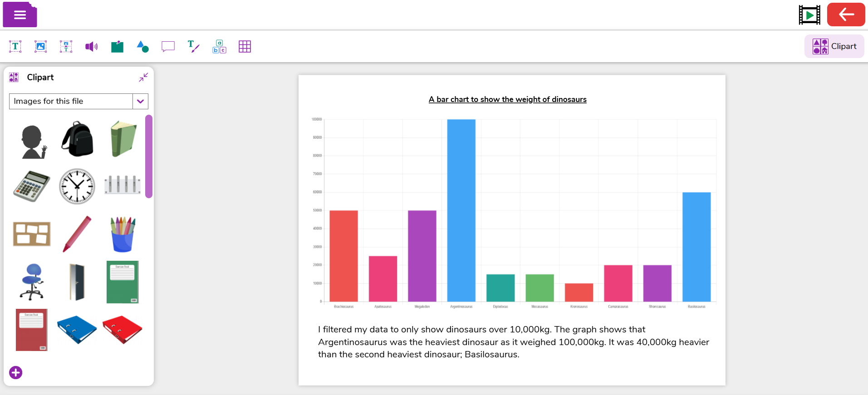Viewport: 868px width, 395px height.
Task: Open the Images for this file dropdown
Action: click(78, 101)
